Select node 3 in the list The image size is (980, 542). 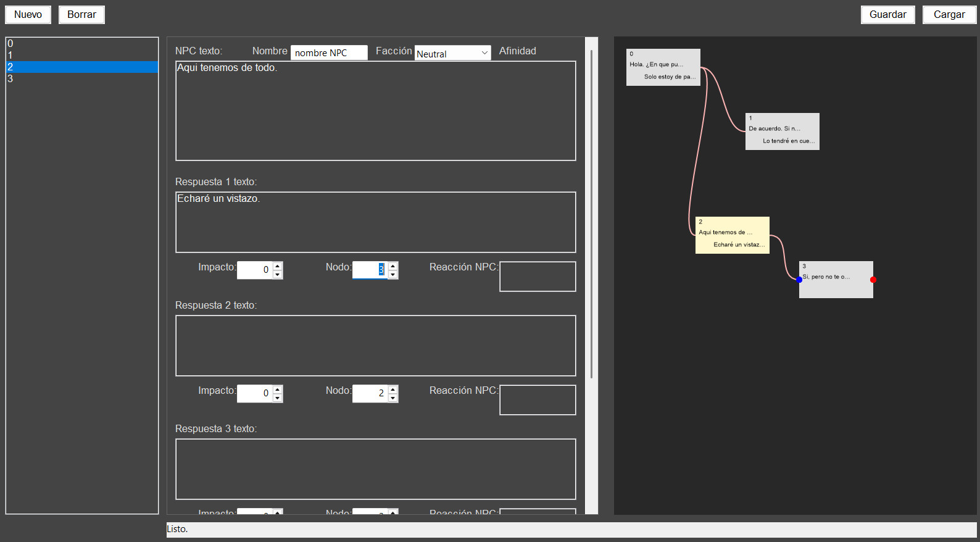click(x=81, y=79)
